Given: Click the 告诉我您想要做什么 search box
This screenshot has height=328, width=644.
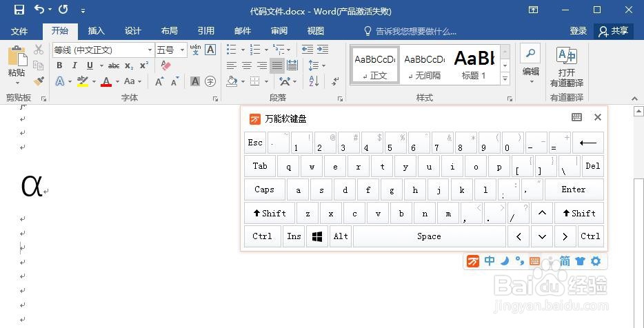Looking at the screenshot, I should pyautogui.click(x=410, y=31).
